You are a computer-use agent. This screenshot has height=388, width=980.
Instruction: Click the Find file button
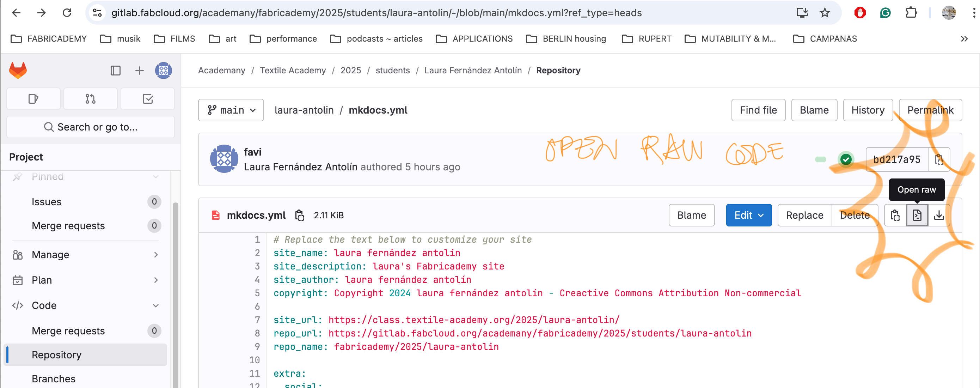click(x=758, y=110)
